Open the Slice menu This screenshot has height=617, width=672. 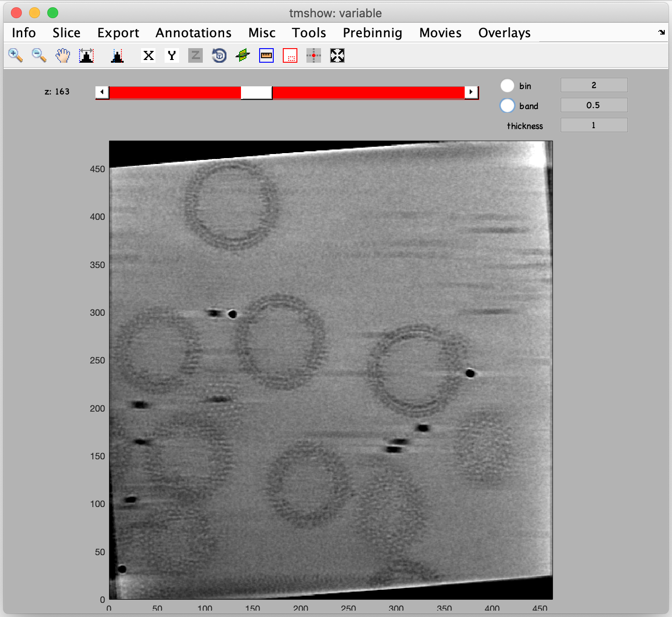tap(66, 33)
